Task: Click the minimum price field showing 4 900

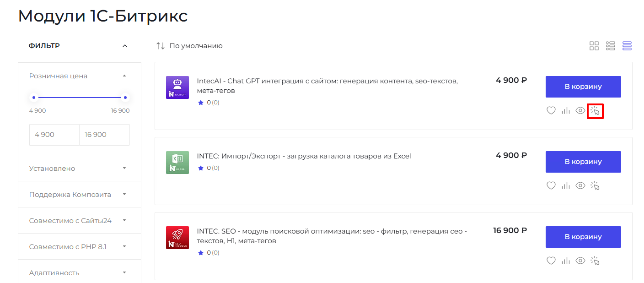Action: [x=54, y=135]
